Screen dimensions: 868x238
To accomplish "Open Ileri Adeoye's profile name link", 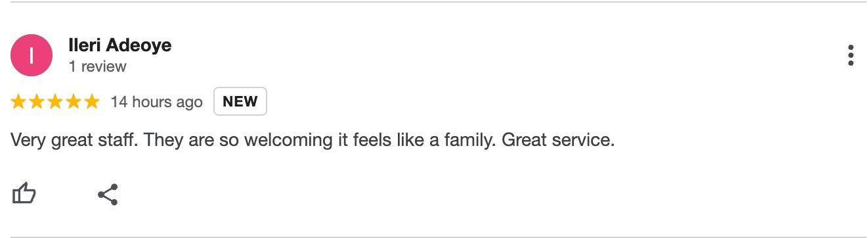I will (120, 45).
